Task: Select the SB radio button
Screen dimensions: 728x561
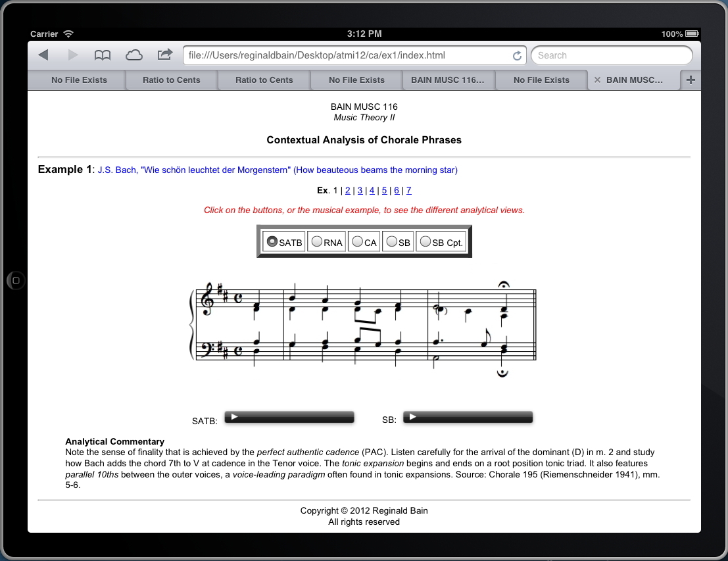Action: (x=392, y=241)
